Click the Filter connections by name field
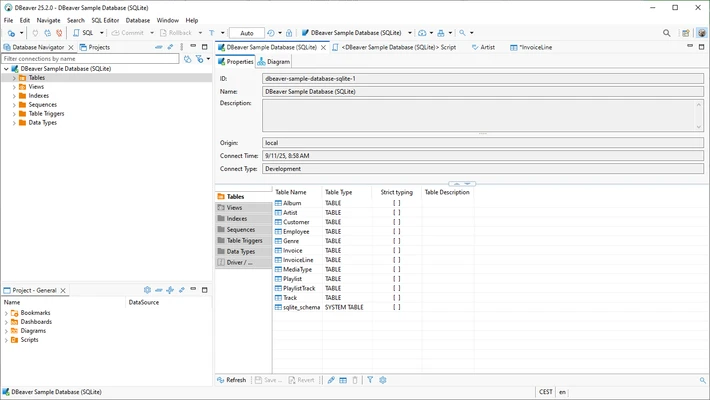 tap(90, 59)
